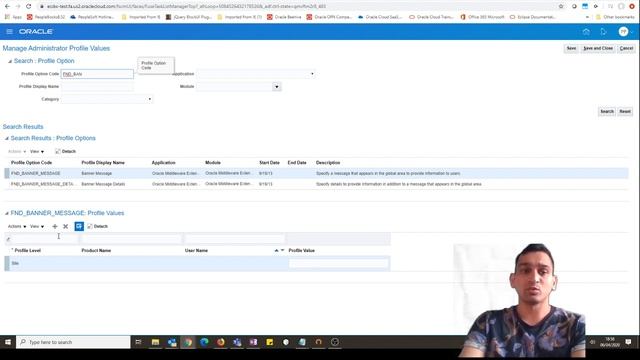Click the Profile Display Name column header
640x360 pixels.
pos(103,162)
